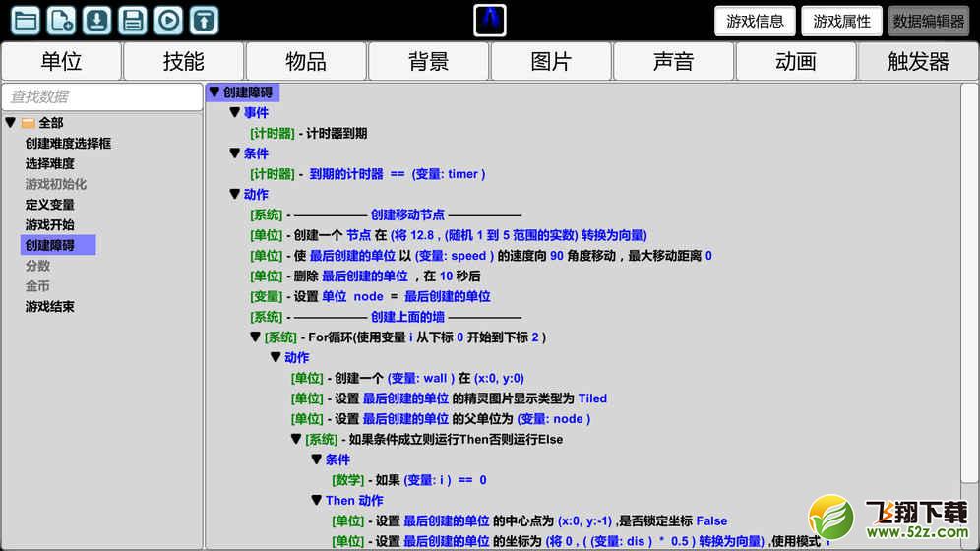Collapse the 如果条件成立 If node
980x551 pixels.
tap(296, 439)
